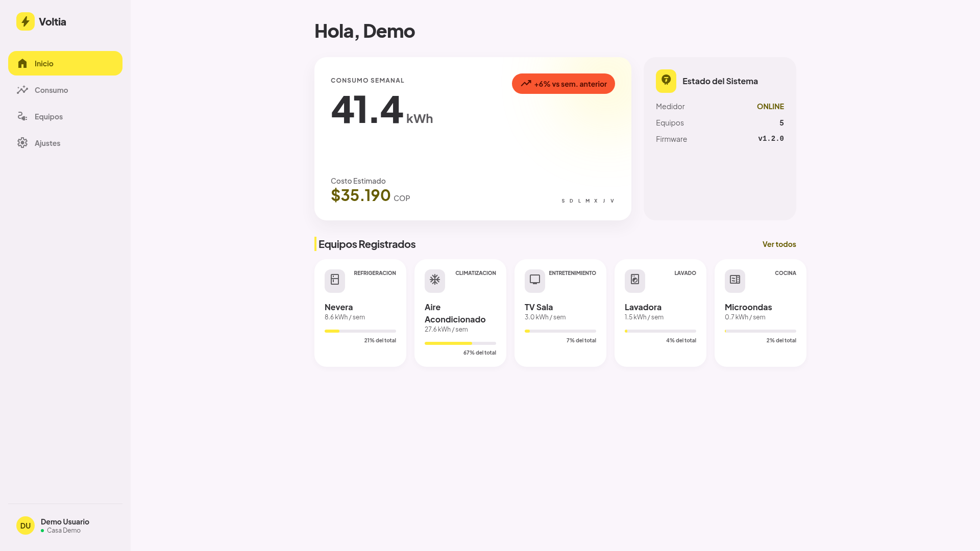Click the Equipos count value 5

781,122
